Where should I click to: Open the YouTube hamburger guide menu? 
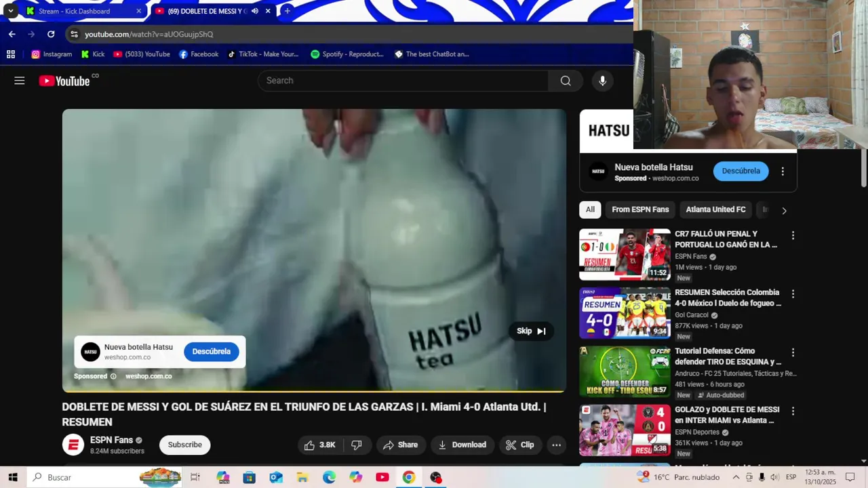(x=20, y=81)
